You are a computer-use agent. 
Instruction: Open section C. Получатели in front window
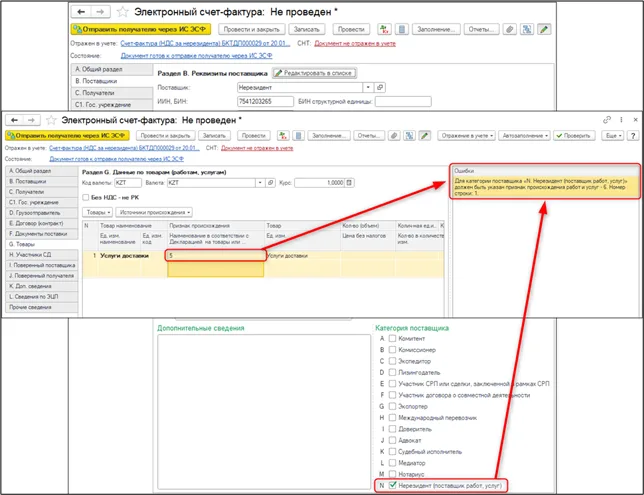[41, 192]
